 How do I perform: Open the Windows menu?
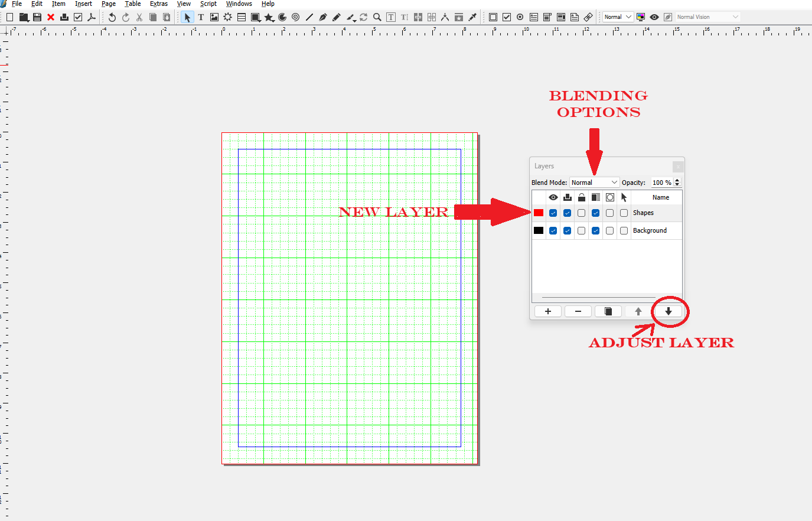point(239,4)
